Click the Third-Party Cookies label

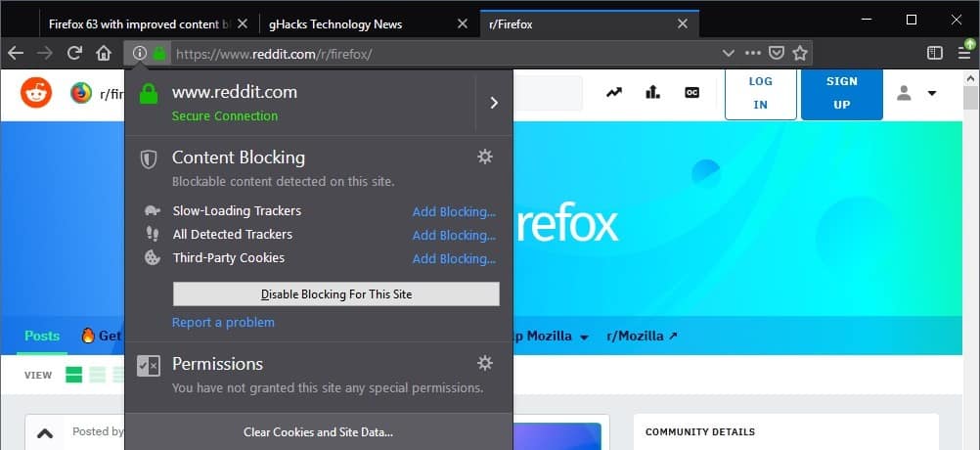(229, 258)
